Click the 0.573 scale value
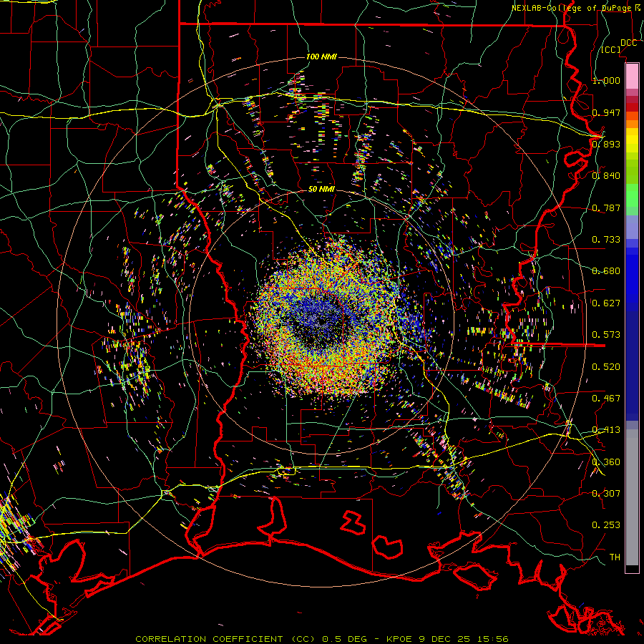Screen dimensions: 644x644 click(x=606, y=334)
